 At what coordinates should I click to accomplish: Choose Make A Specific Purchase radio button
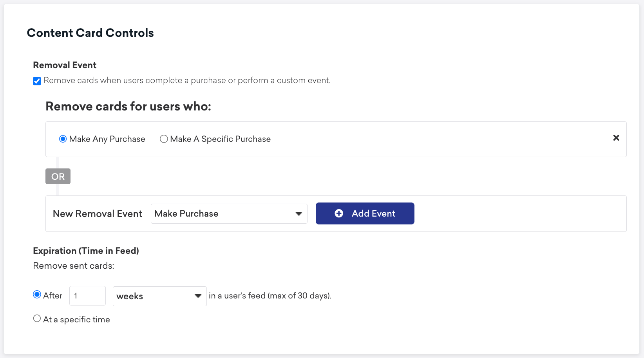tap(164, 139)
